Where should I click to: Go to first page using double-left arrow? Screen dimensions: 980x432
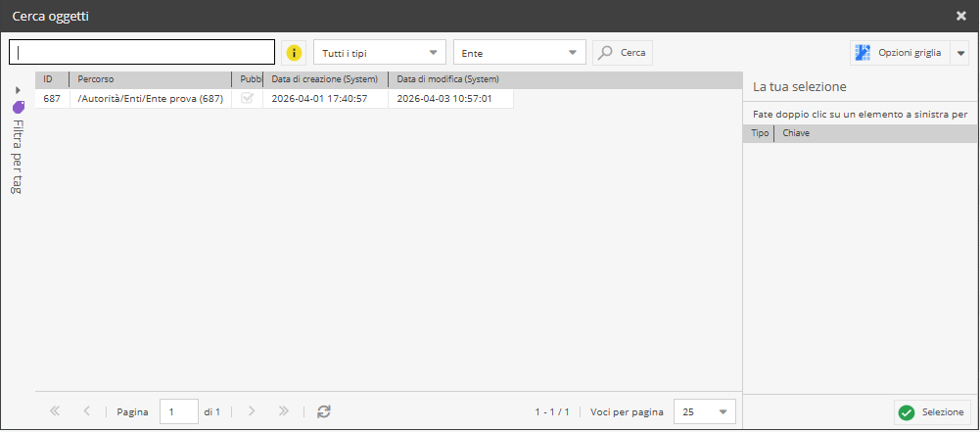[x=55, y=411]
